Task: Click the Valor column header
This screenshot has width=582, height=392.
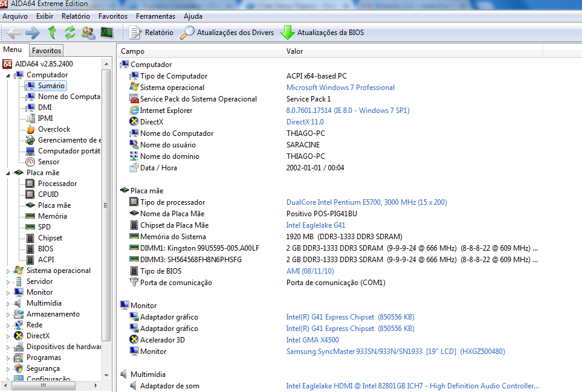Action: pos(412,51)
